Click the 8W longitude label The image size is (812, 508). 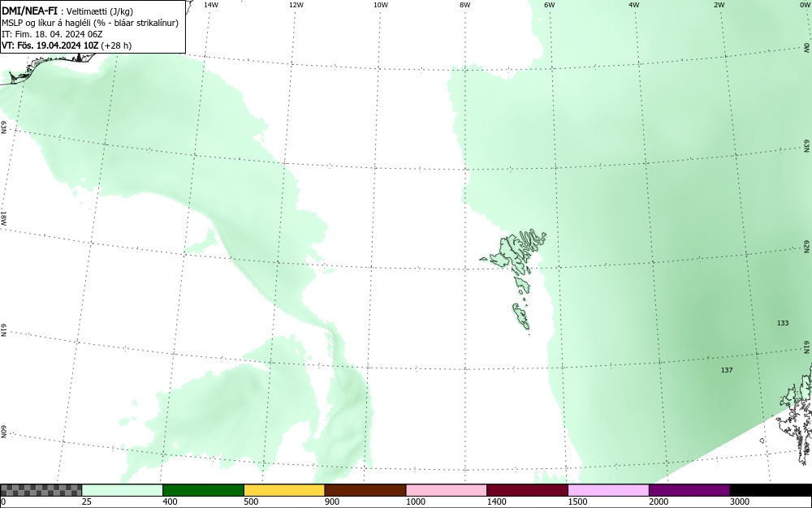coord(465,5)
